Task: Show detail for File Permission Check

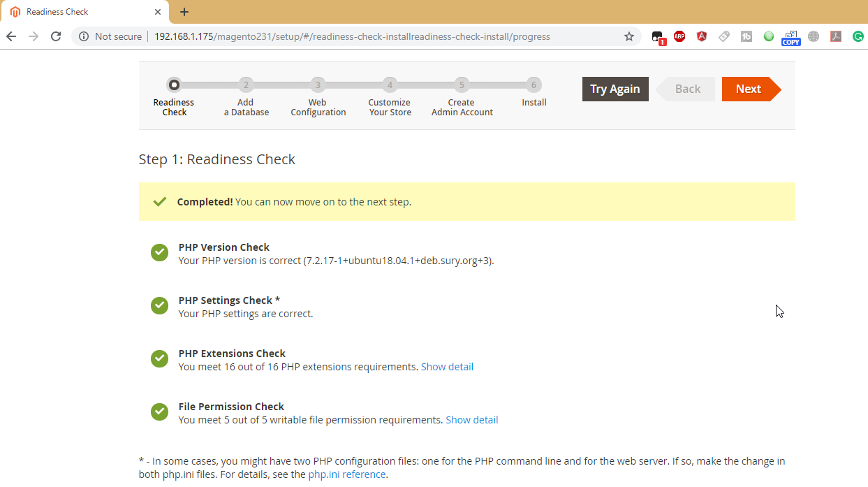Action: pyautogui.click(x=472, y=420)
